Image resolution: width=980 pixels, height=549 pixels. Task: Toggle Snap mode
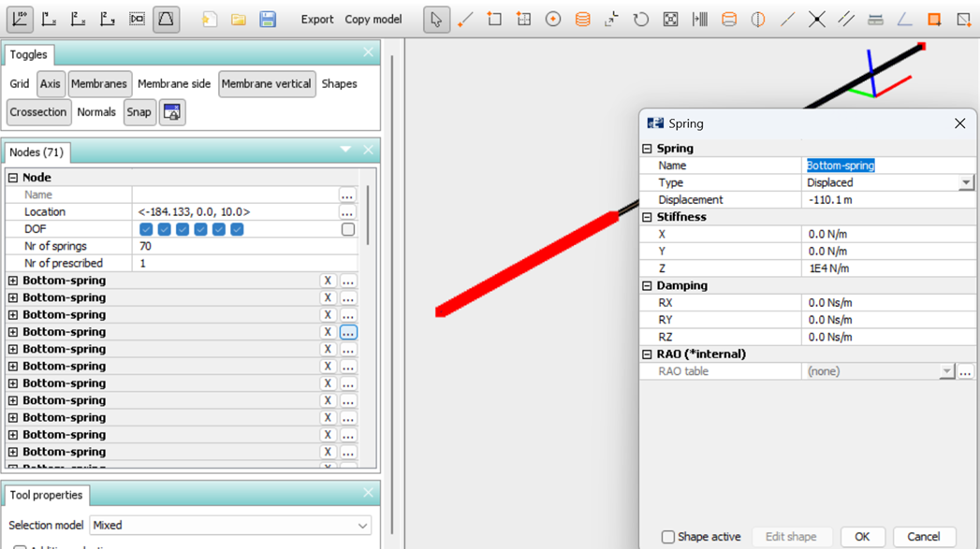[x=139, y=112]
